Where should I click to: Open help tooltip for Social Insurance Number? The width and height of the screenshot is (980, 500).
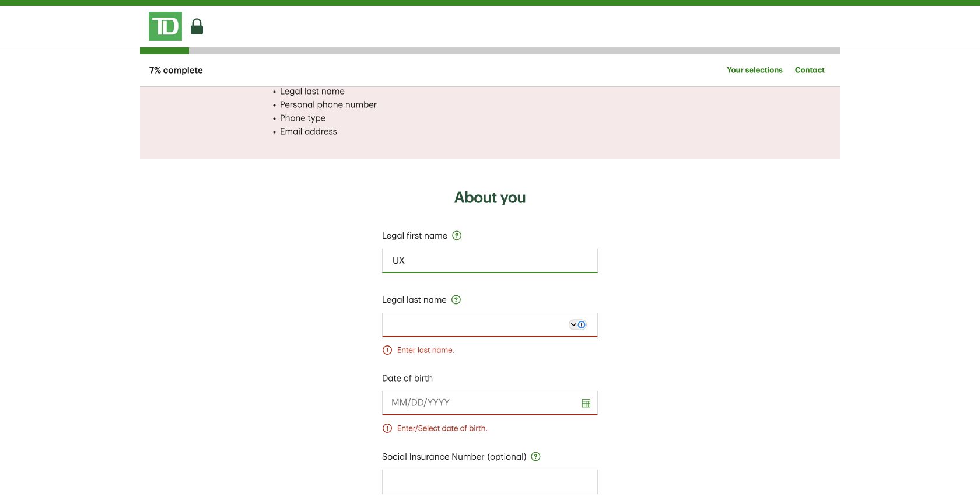click(536, 457)
